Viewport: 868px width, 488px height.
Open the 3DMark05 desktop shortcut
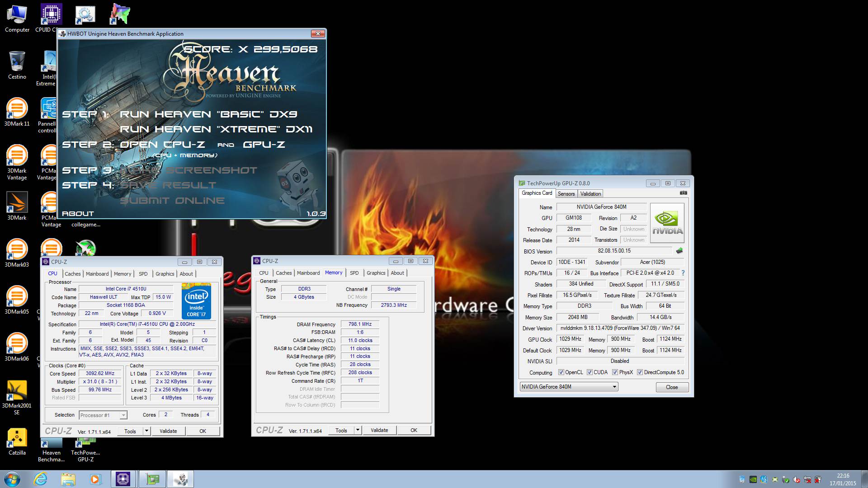(x=17, y=300)
